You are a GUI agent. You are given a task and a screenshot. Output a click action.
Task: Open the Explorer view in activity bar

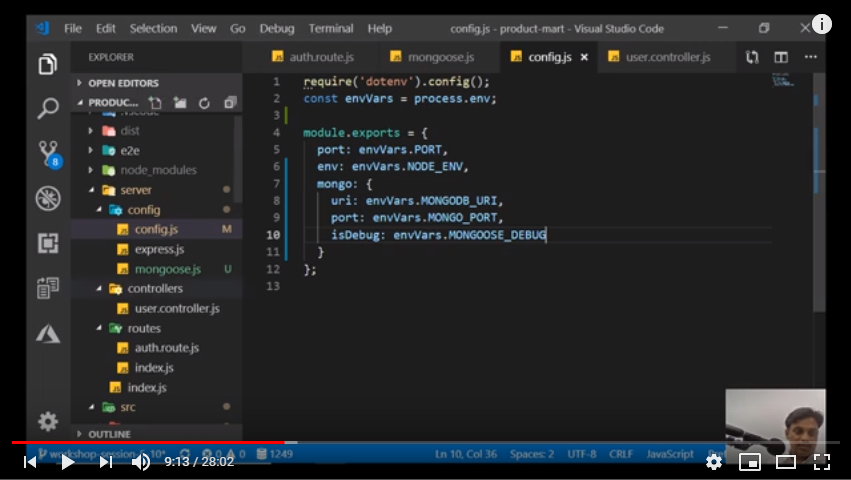tap(47, 65)
